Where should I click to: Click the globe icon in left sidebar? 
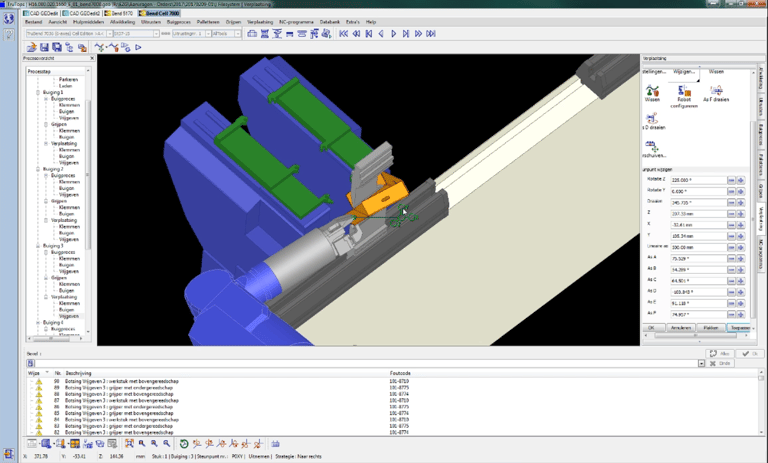(x=9, y=19)
